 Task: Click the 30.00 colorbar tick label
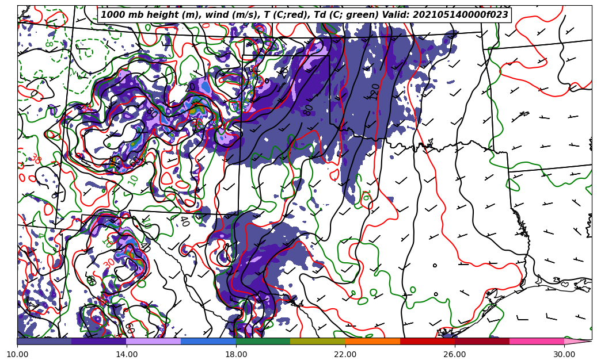564,354
